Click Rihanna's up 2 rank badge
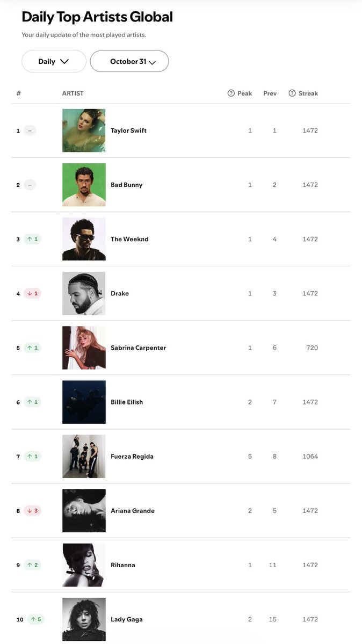 point(32,565)
